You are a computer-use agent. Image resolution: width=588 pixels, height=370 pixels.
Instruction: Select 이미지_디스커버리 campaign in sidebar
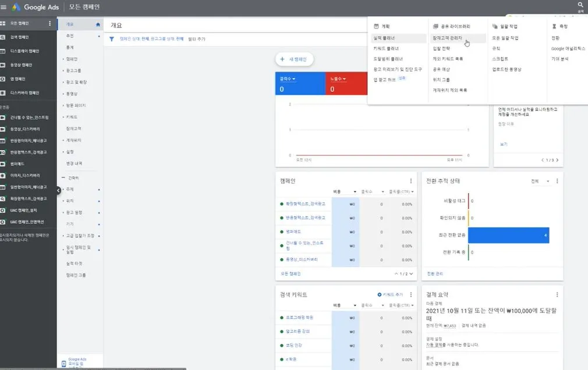25,176
